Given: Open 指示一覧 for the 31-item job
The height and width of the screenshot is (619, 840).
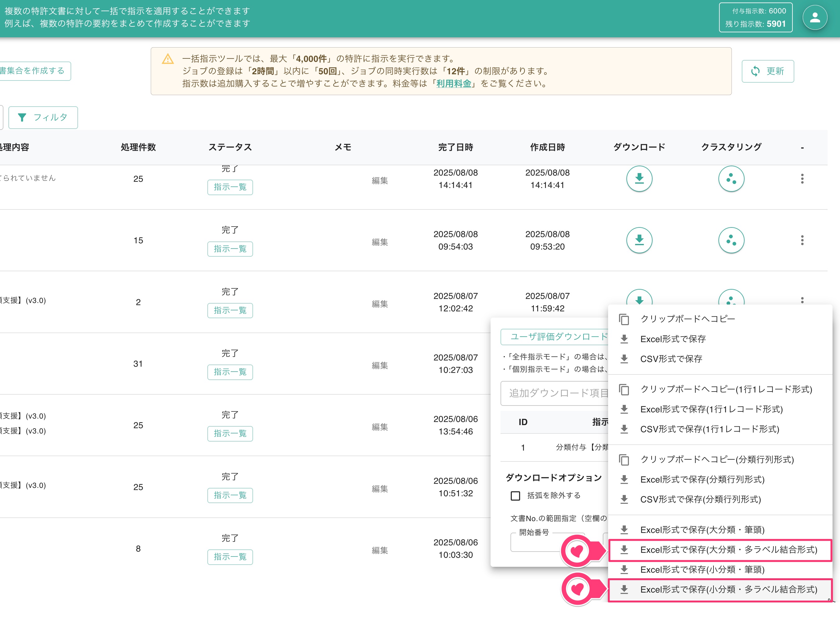Looking at the screenshot, I should click(x=230, y=372).
